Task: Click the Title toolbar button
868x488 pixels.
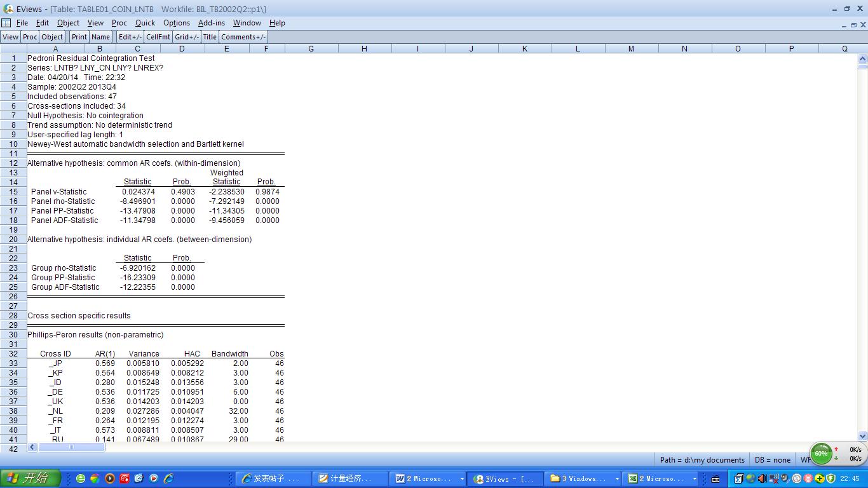Action: 210,37
